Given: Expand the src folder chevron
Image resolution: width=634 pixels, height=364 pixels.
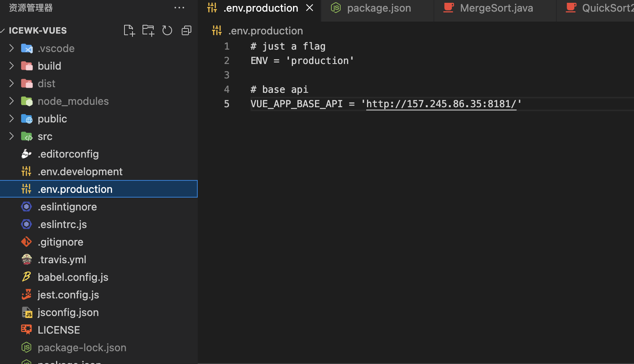Looking at the screenshot, I should (x=11, y=136).
